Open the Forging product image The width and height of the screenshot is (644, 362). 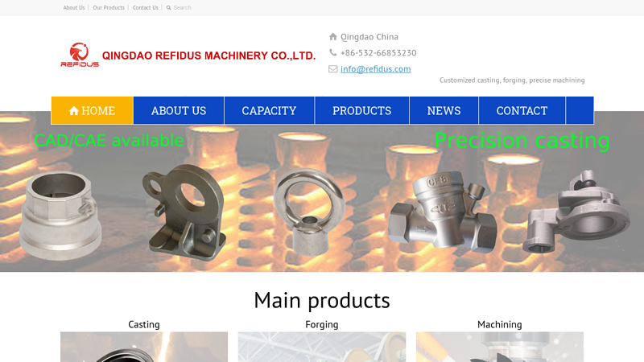click(x=322, y=347)
